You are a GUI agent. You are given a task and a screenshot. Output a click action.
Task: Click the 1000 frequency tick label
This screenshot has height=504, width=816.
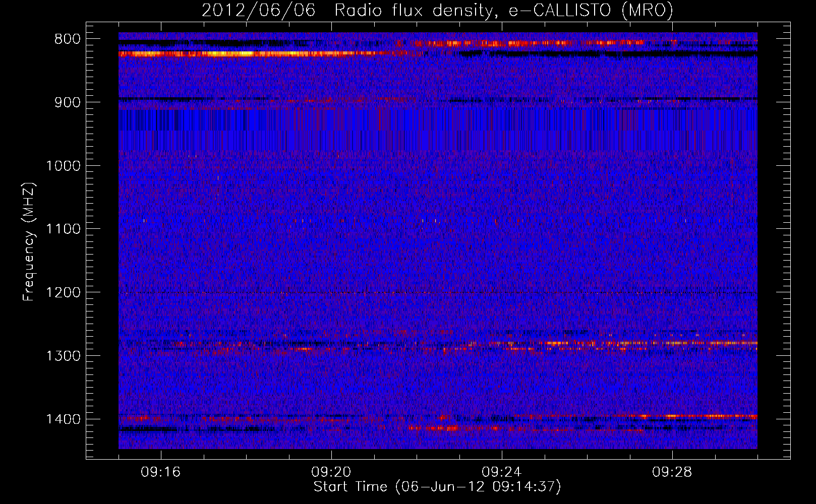click(x=63, y=166)
